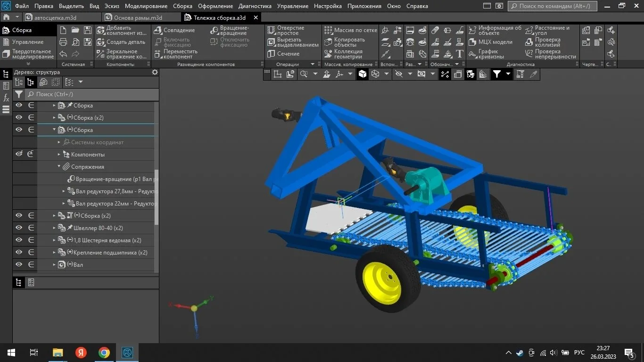Open tree panel settings gear
The height and width of the screenshot is (362, 644).
click(155, 72)
